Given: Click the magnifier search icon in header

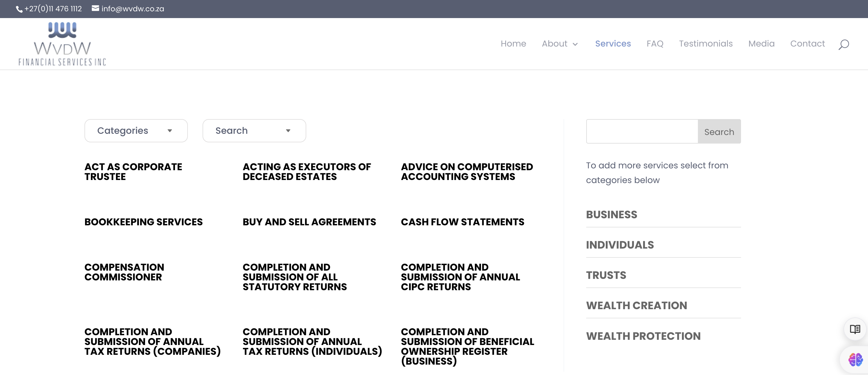Looking at the screenshot, I should point(844,44).
